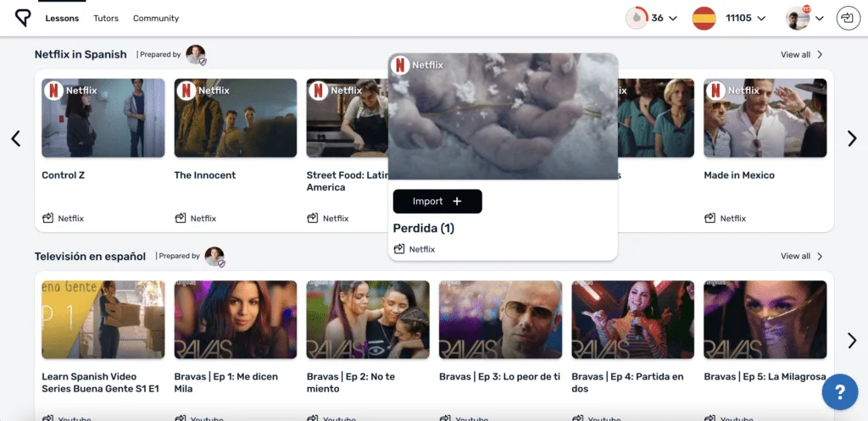868x421 pixels.
Task: Open the Bravas Ep 3 video thumbnail
Action: 500,320
